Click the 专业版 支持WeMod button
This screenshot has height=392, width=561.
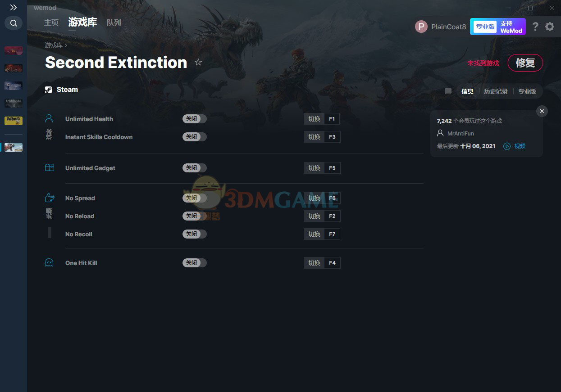point(498,27)
